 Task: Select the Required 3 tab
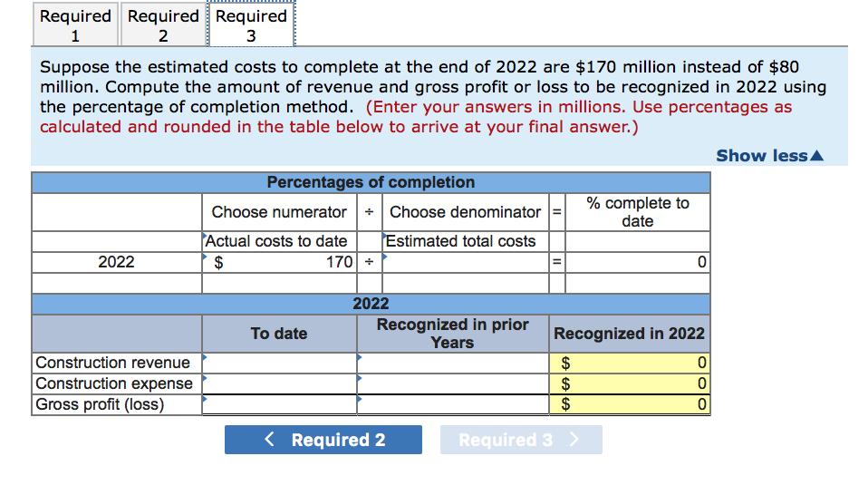251,24
